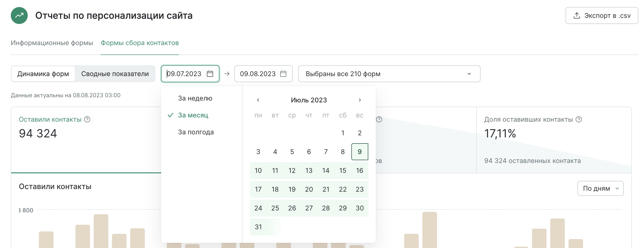Pick July 31 in calendar
The image size is (644, 248).
tap(258, 227)
